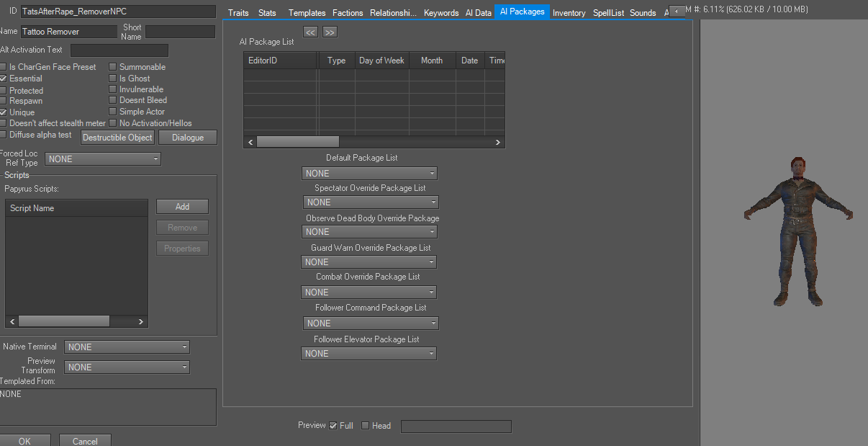This screenshot has height=446, width=868.
Task: Enable the Respawn checkbox
Action: [4, 101]
